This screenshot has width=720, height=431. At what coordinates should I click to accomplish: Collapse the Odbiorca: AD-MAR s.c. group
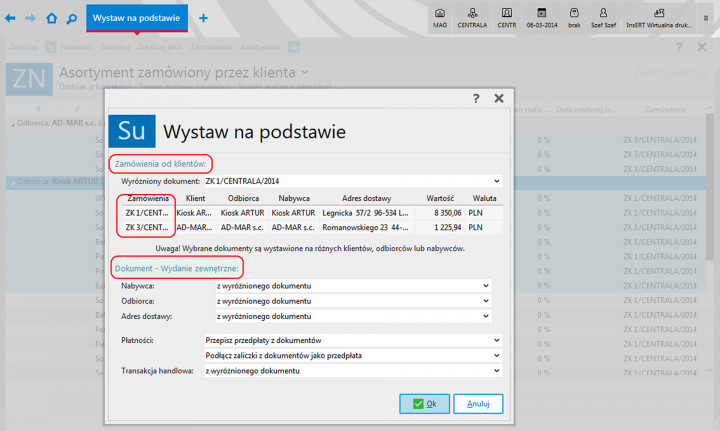point(12,124)
